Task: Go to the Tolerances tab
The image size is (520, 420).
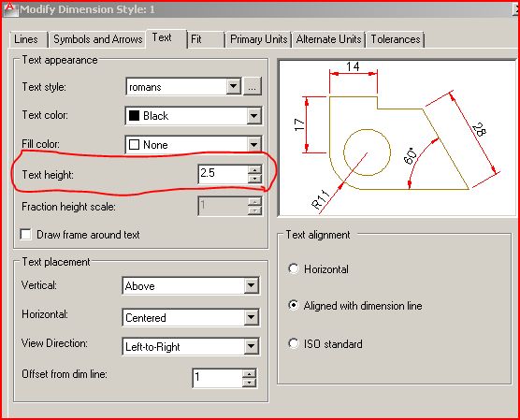Action: (396, 39)
